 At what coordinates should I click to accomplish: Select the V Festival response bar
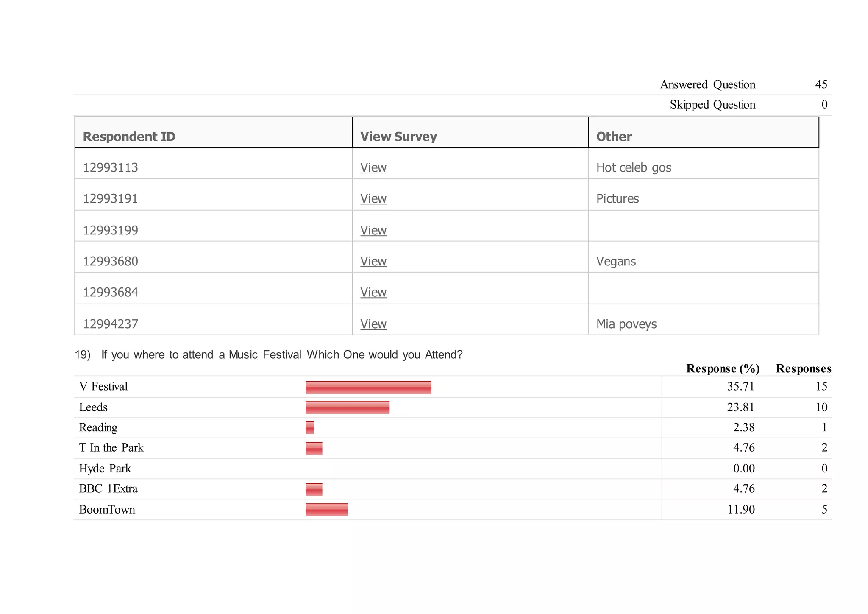click(x=368, y=387)
